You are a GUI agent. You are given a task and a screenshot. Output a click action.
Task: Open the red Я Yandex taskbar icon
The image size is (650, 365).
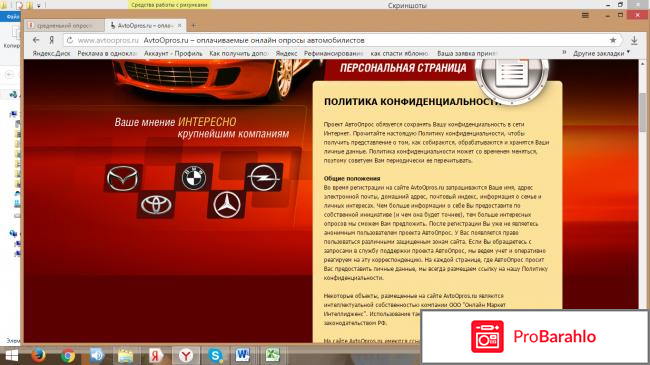(155, 355)
